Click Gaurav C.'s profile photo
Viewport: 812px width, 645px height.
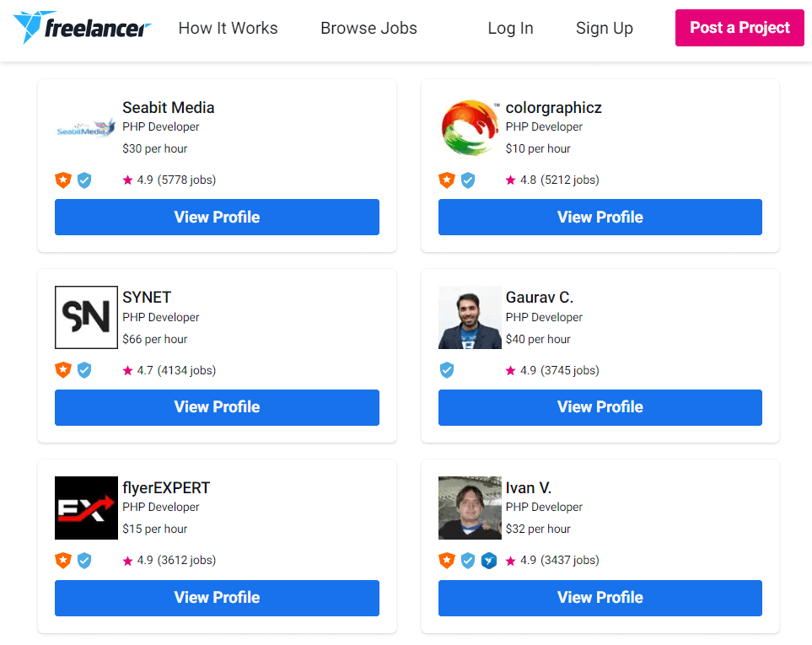click(x=470, y=317)
